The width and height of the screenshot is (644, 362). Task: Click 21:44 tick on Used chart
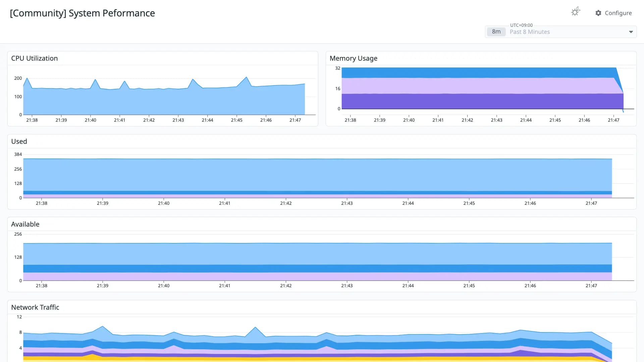point(408,203)
